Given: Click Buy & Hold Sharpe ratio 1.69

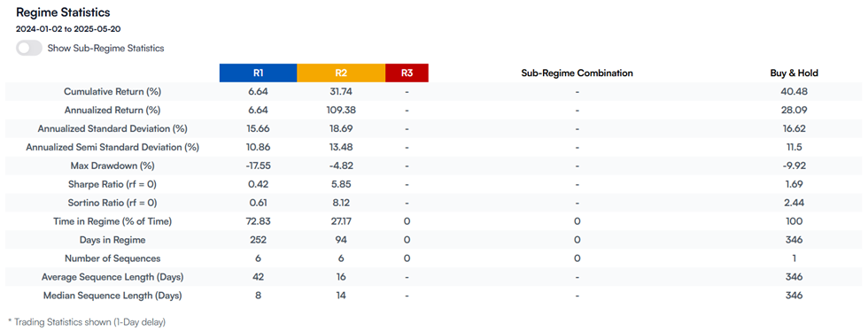Looking at the screenshot, I should tap(794, 184).
